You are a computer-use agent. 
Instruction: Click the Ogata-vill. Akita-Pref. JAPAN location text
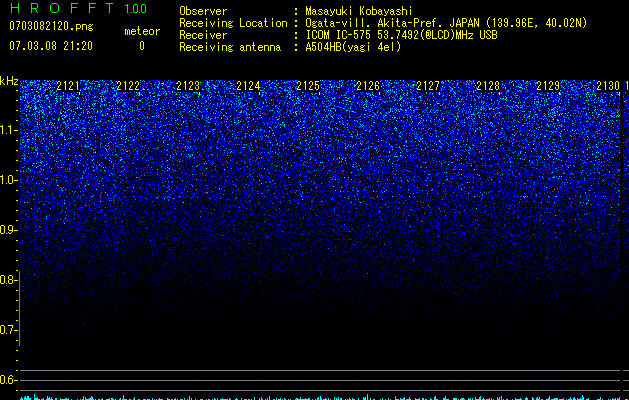click(x=446, y=23)
